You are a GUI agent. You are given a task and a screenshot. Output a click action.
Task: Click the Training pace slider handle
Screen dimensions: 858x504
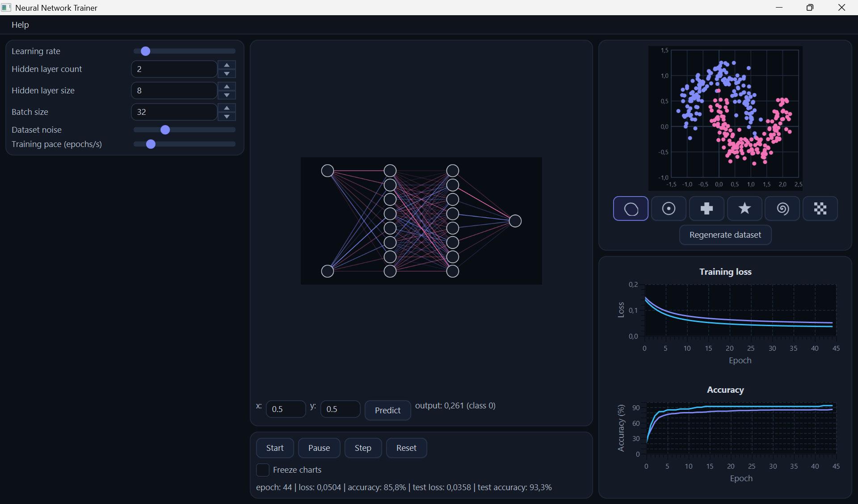[151, 144]
